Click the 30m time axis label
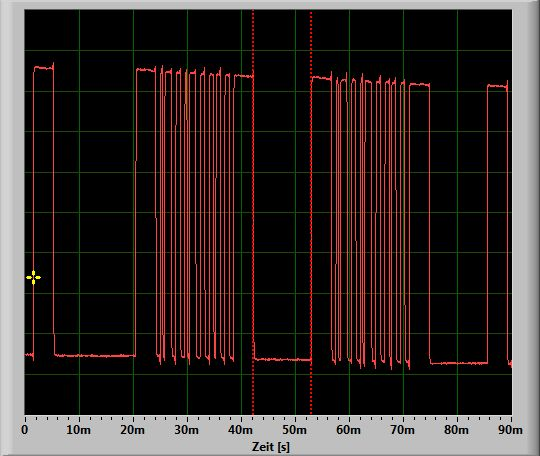 187,430
